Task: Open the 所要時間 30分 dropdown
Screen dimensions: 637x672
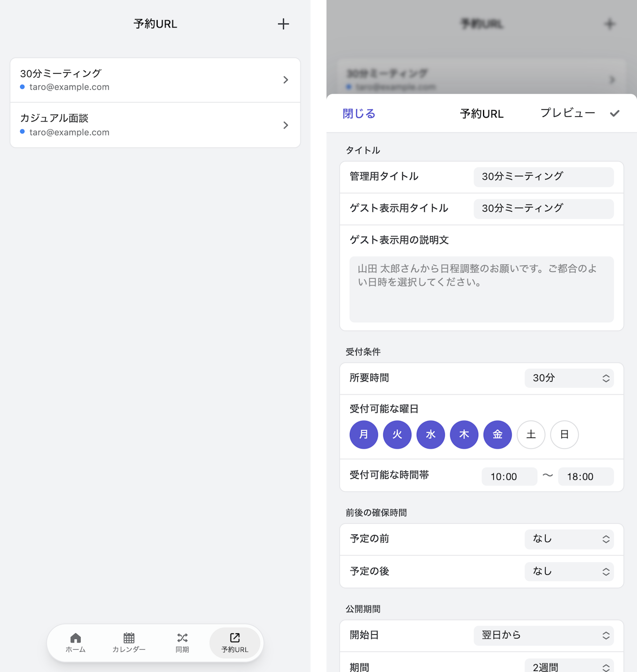Action: (x=569, y=378)
